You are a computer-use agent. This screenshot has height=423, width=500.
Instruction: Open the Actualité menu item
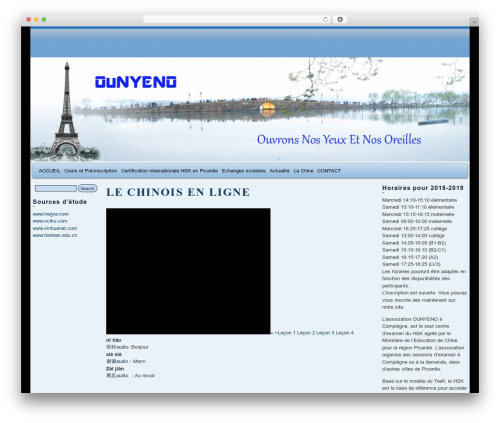click(279, 171)
